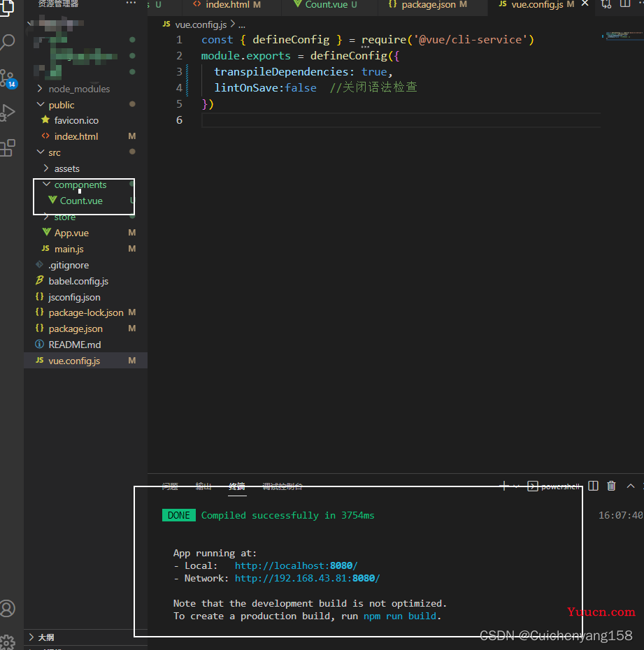Image resolution: width=644 pixels, height=650 pixels.
Task: Switch to the 终端 panel tab
Action: click(x=237, y=486)
